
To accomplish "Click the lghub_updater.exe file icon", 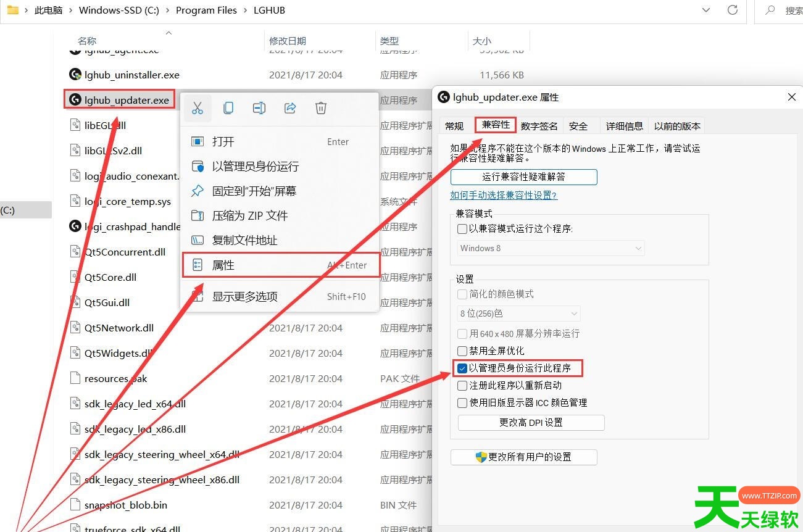I will tap(75, 100).
